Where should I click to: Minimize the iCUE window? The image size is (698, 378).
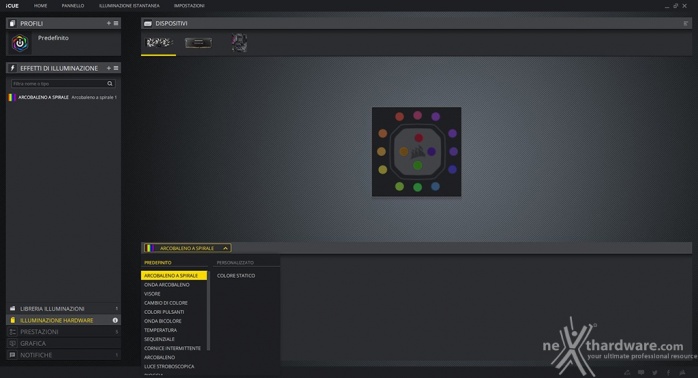667,6
